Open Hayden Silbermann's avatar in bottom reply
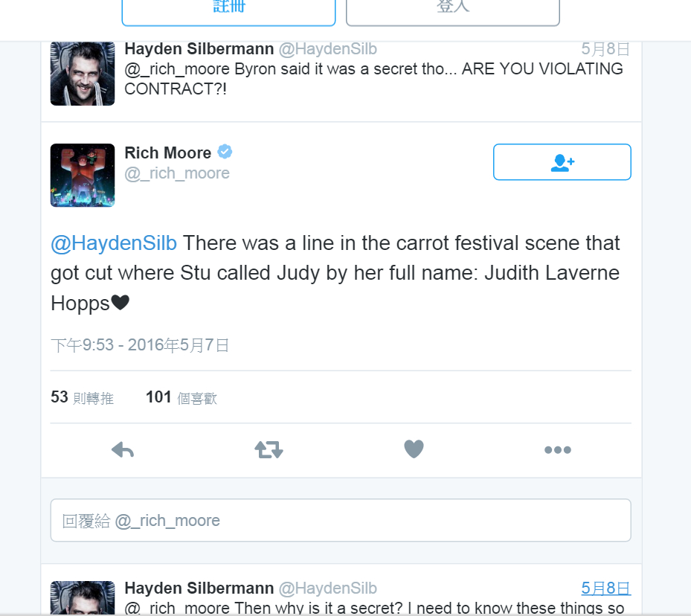This screenshot has width=691, height=616. pos(83,597)
